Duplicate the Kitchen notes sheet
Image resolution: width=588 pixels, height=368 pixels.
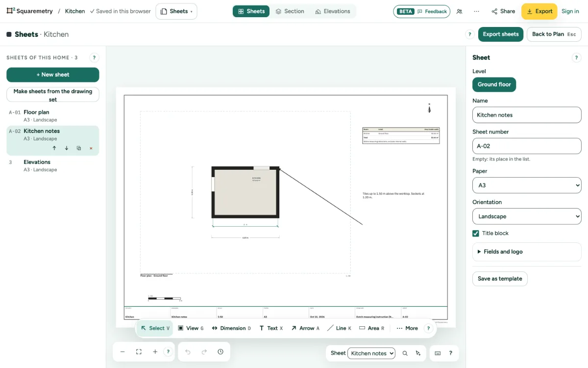(79, 148)
